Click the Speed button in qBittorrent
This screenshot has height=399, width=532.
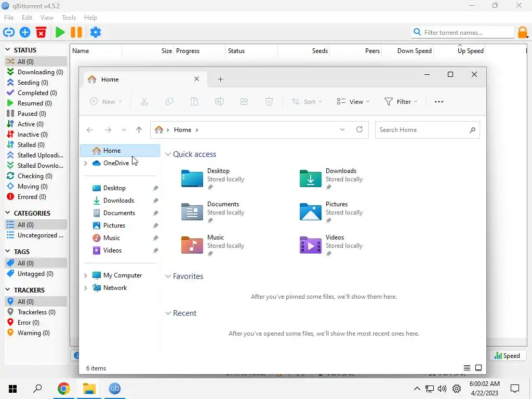pos(507,355)
